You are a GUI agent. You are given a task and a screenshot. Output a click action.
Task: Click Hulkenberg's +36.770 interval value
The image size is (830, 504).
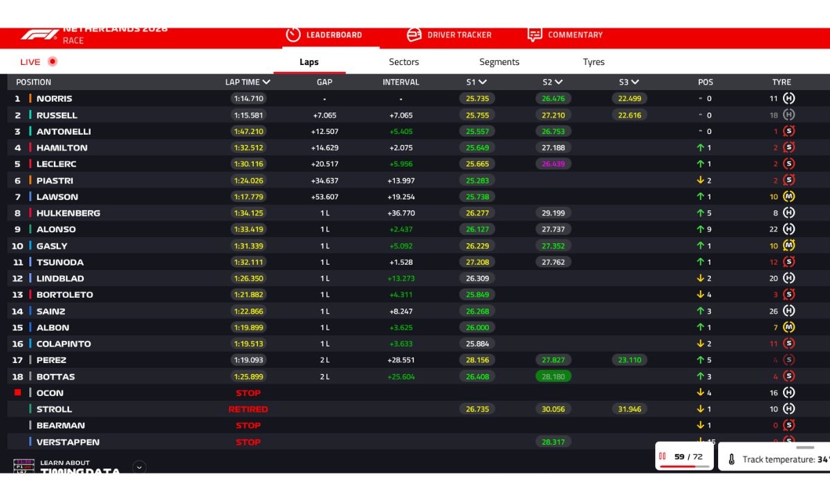(x=401, y=213)
